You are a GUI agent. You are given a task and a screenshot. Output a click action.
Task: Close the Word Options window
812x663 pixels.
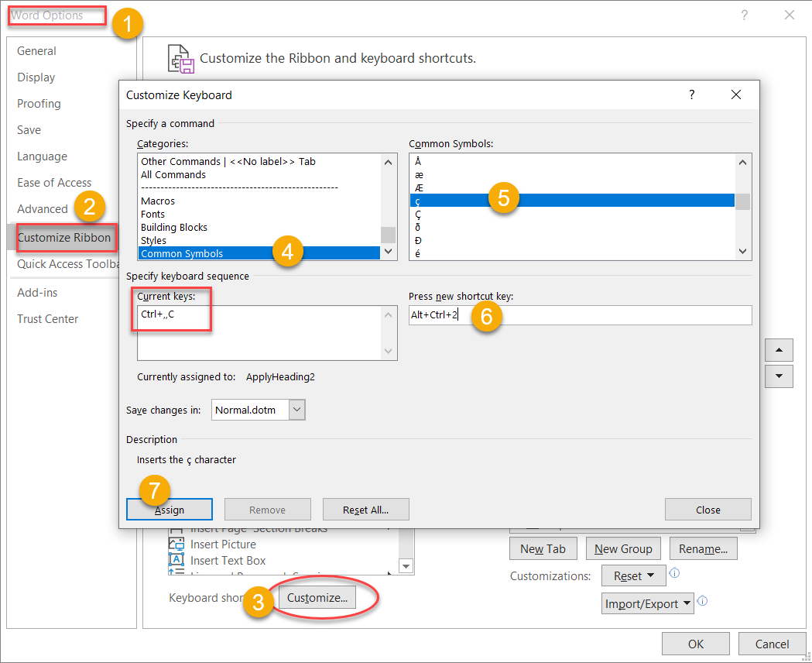coord(790,15)
